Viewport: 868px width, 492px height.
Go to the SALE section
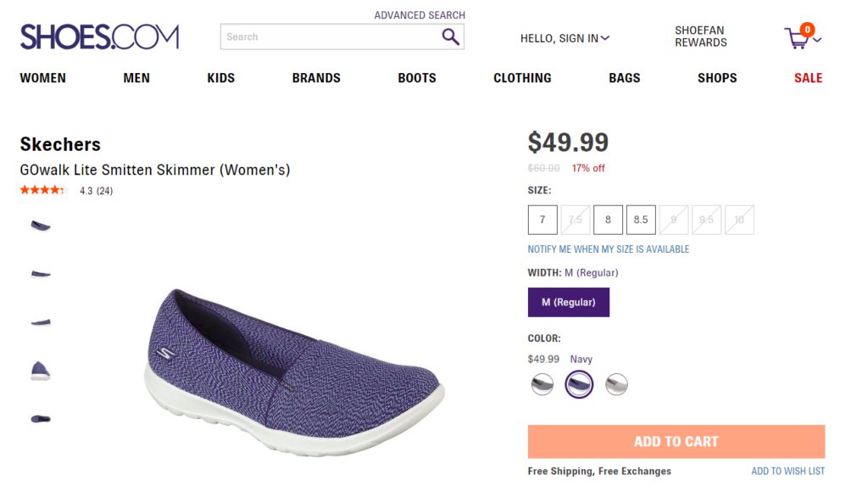click(808, 78)
